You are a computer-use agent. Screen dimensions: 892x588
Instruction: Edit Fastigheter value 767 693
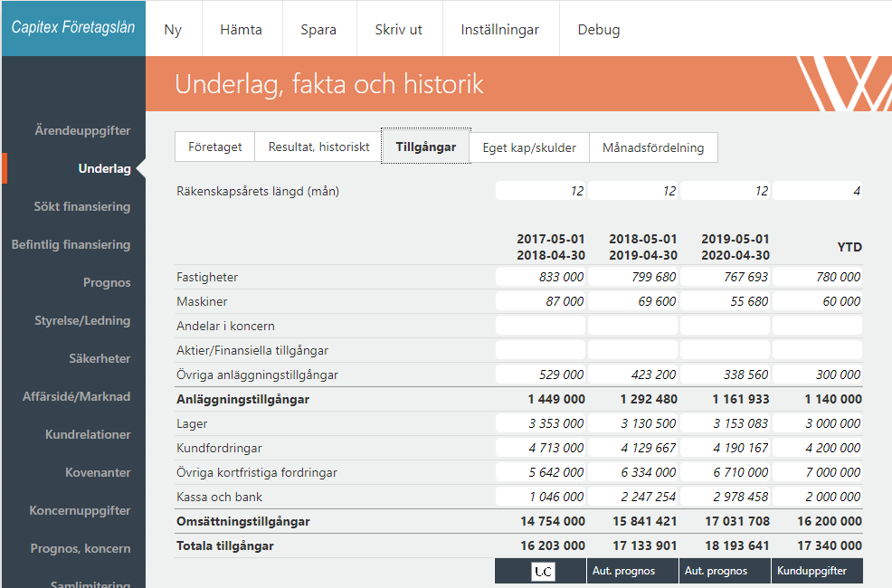point(725,277)
